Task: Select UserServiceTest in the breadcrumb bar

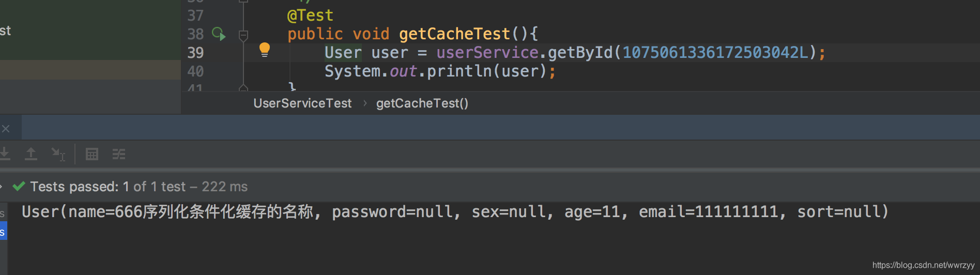Action: coord(302,103)
